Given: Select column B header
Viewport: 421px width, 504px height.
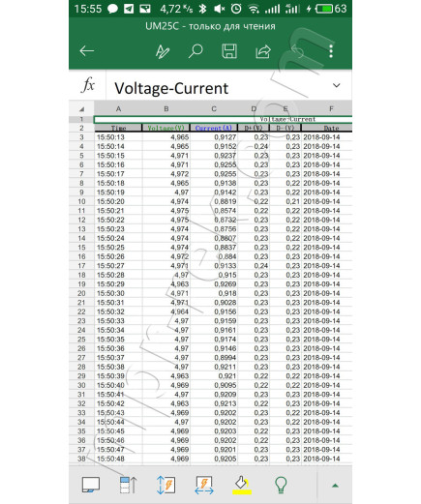Looking at the screenshot, I should 166,108.
